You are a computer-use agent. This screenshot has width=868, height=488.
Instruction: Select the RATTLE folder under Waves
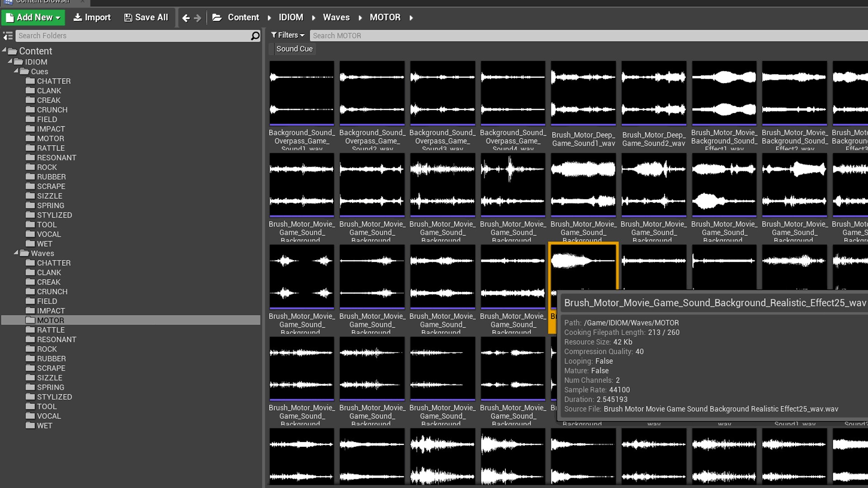click(x=51, y=330)
